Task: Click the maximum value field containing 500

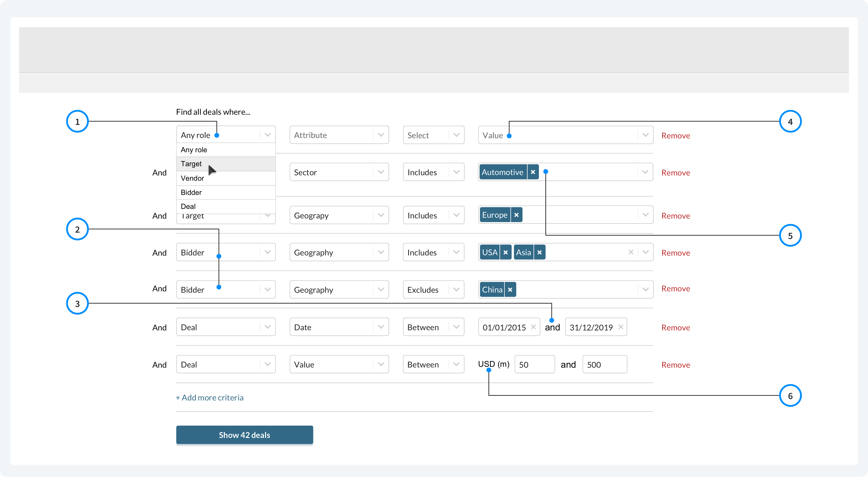Action: (x=604, y=365)
